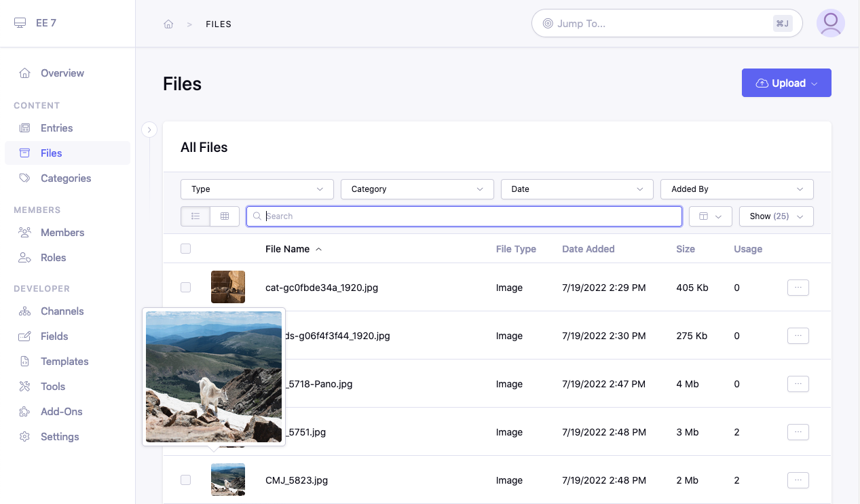860x504 pixels.
Task: Open Add-Ons in sidebar
Action: click(x=62, y=412)
